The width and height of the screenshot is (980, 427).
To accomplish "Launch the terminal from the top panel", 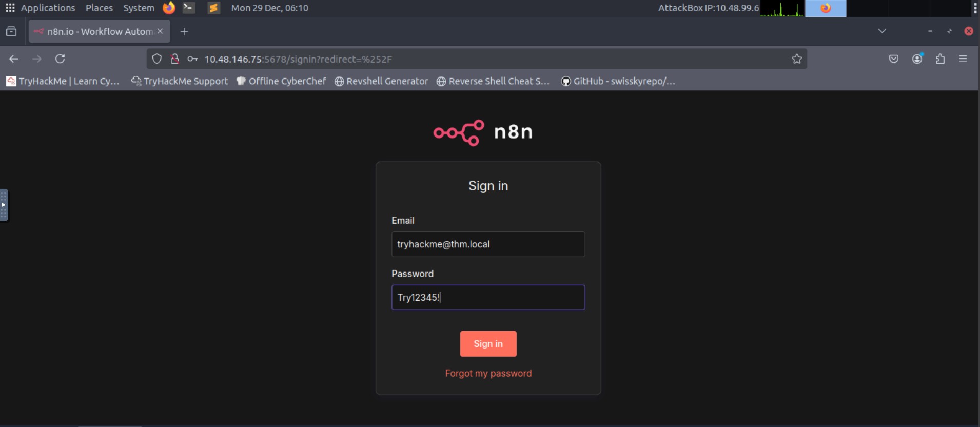I will tap(189, 8).
